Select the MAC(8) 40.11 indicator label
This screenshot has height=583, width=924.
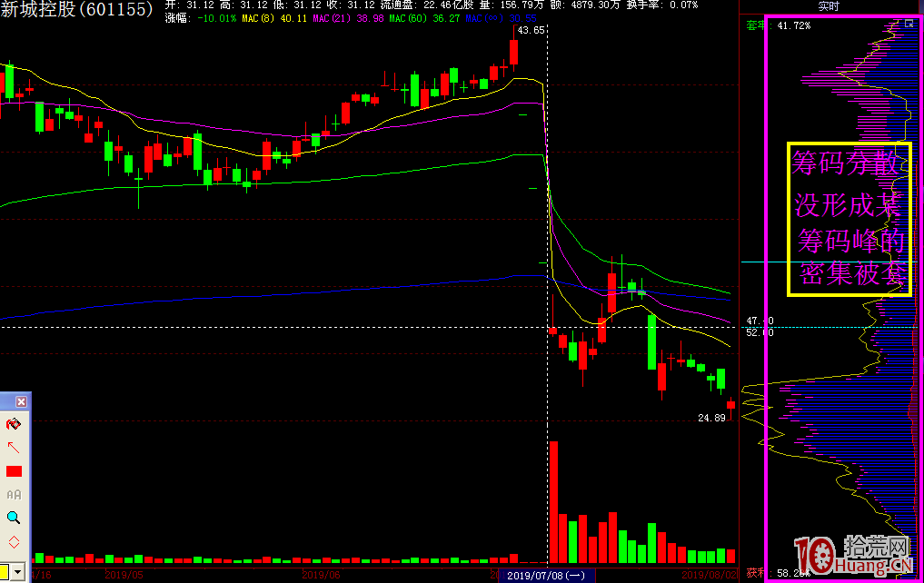(274, 19)
